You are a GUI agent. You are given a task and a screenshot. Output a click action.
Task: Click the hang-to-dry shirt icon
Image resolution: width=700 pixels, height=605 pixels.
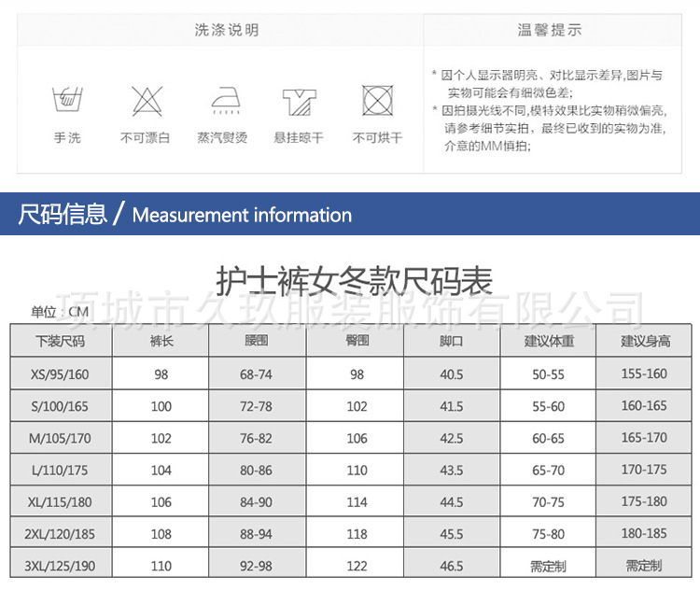click(300, 103)
